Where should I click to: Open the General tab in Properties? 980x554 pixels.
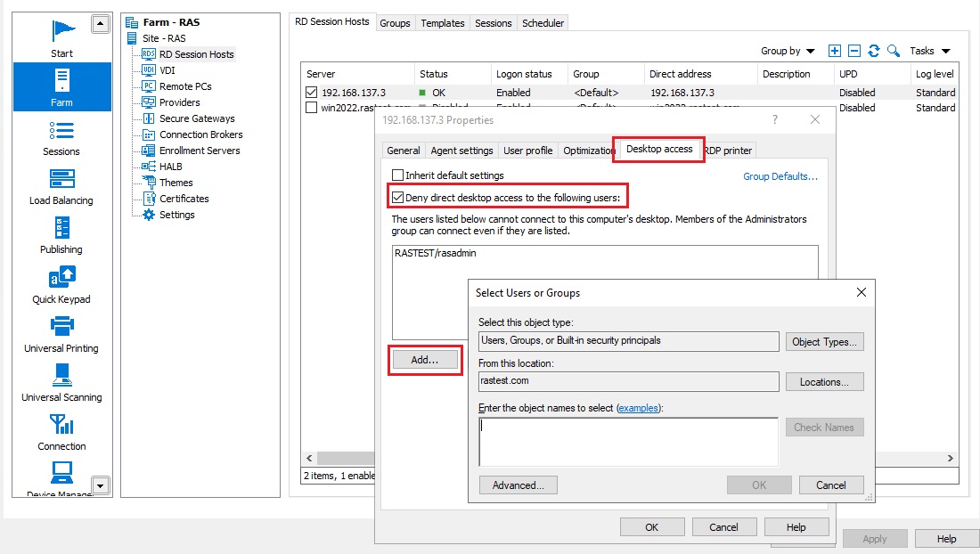coord(403,151)
